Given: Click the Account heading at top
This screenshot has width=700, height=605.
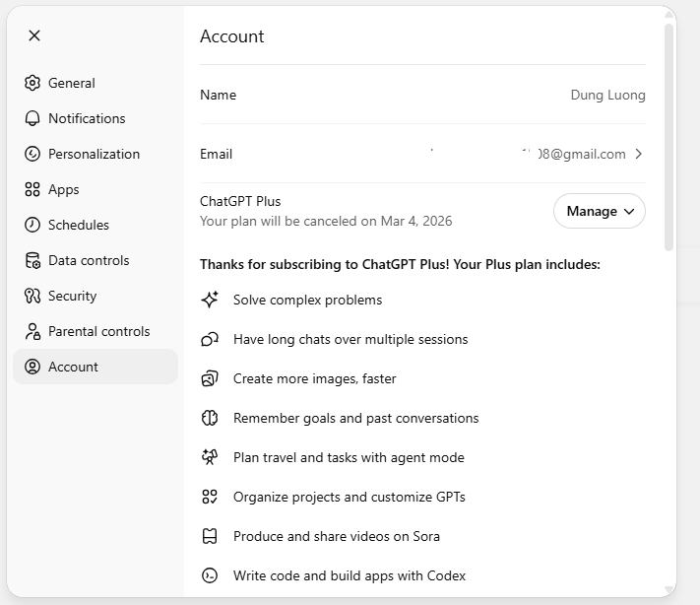Looking at the screenshot, I should click(x=231, y=36).
